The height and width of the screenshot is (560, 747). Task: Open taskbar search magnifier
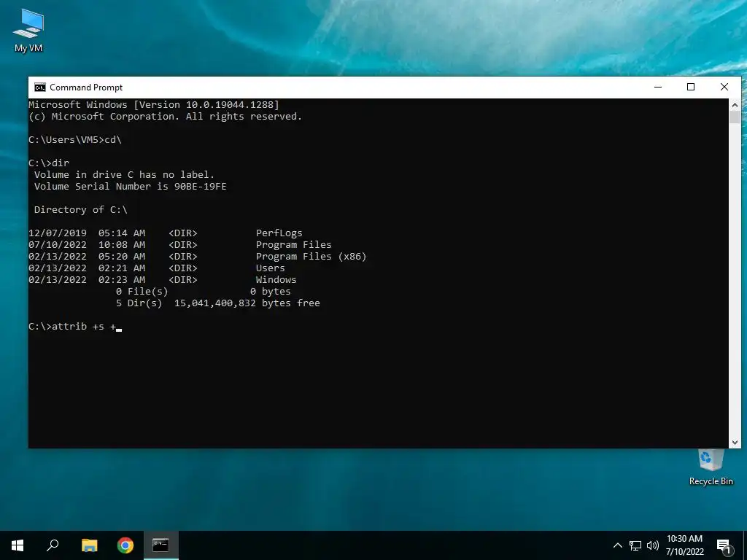point(53,545)
